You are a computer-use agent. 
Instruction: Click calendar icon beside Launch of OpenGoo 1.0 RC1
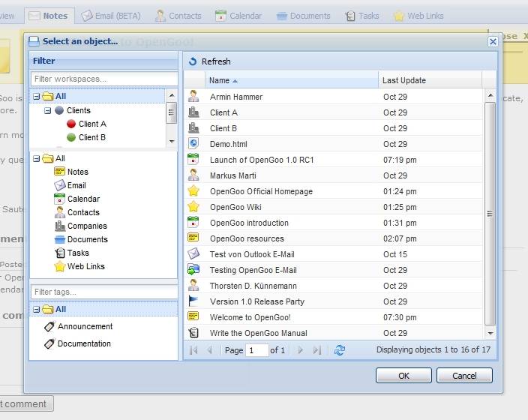(193, 159)
